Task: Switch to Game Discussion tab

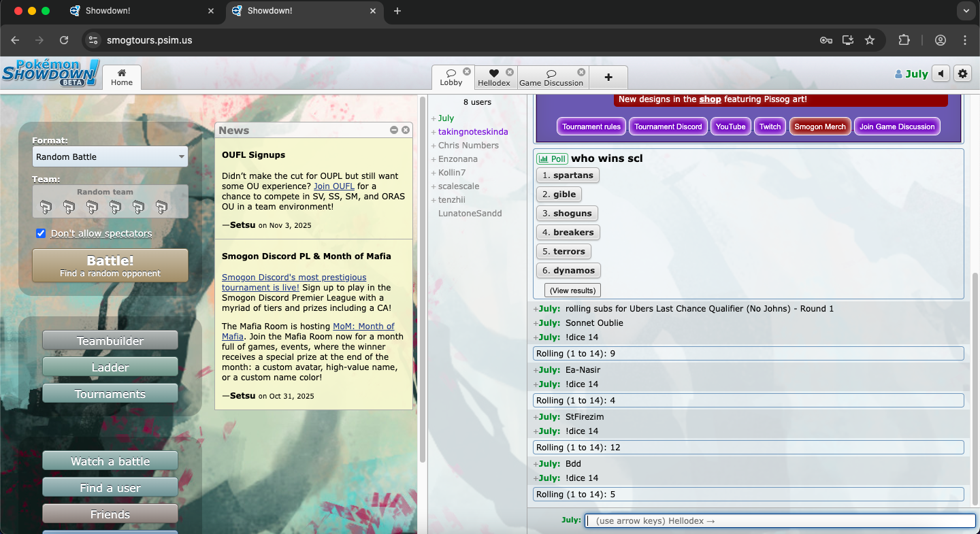Action: tap(551, 78)
